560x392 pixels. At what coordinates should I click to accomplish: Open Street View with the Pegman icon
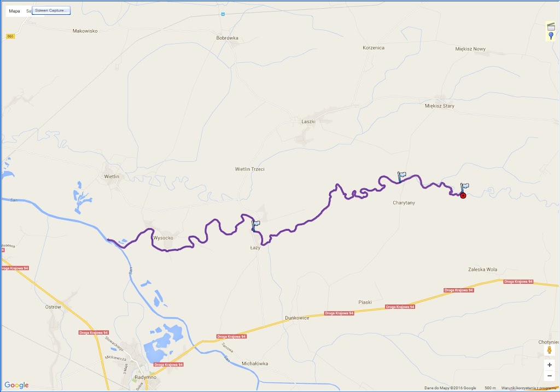[549, 350]
